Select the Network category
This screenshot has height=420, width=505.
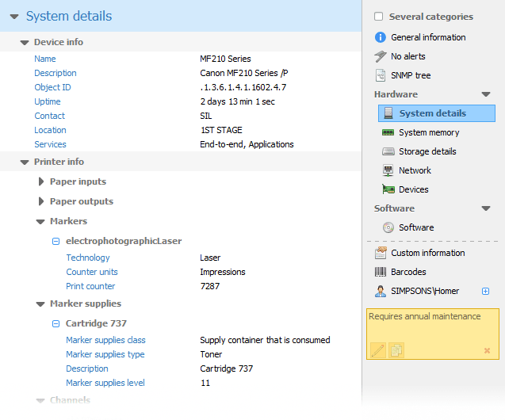click(415, 170)
